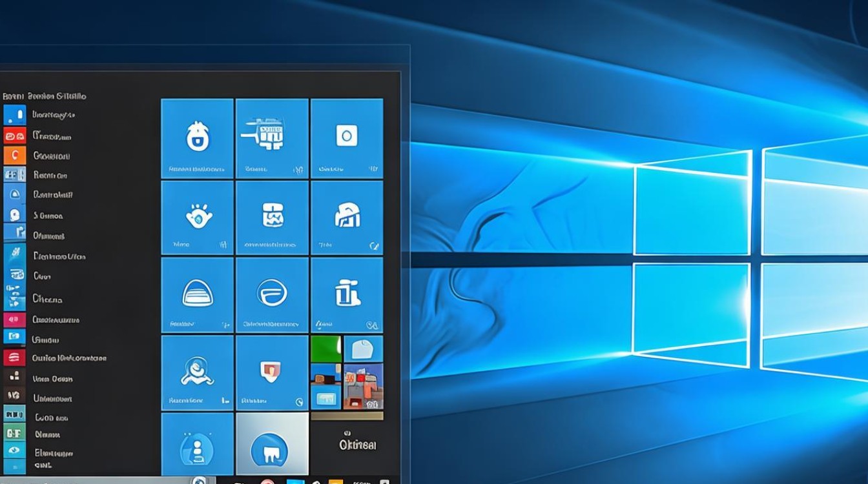The image size is (868, 484).
Task: Open the square mask face tile
Action: tap(272, 217)
